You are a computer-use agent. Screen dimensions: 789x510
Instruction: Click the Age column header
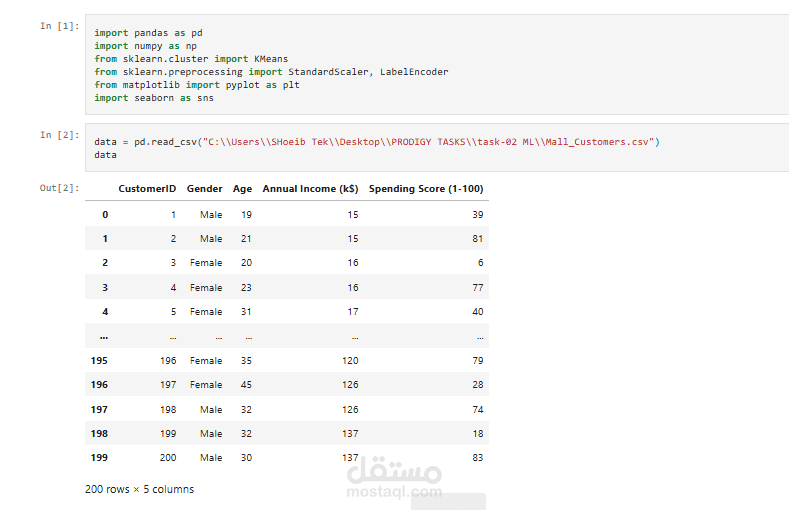[242, 189]
